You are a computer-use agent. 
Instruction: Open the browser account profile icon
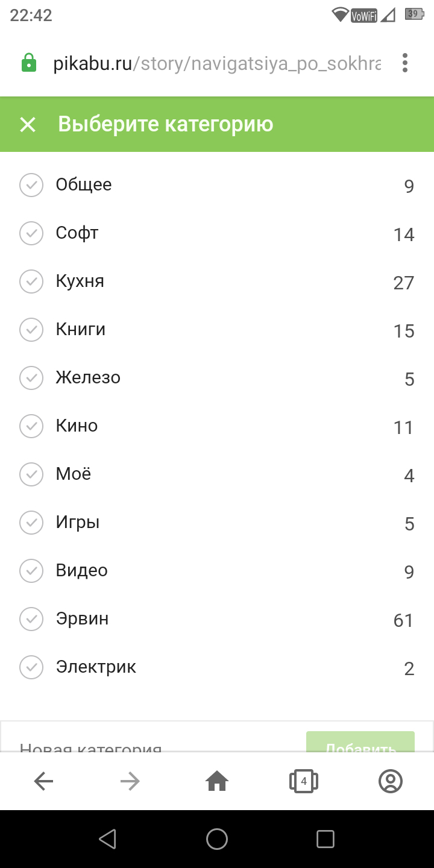[391, 782]
